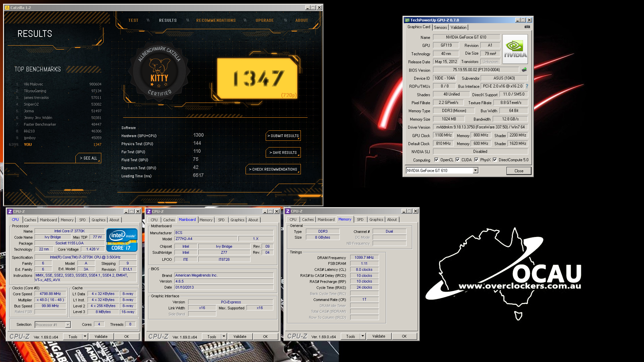Click the GPU-Z screenshot camera icon
The height and width of the screenshot is (362, 644).
click(527, 27)
